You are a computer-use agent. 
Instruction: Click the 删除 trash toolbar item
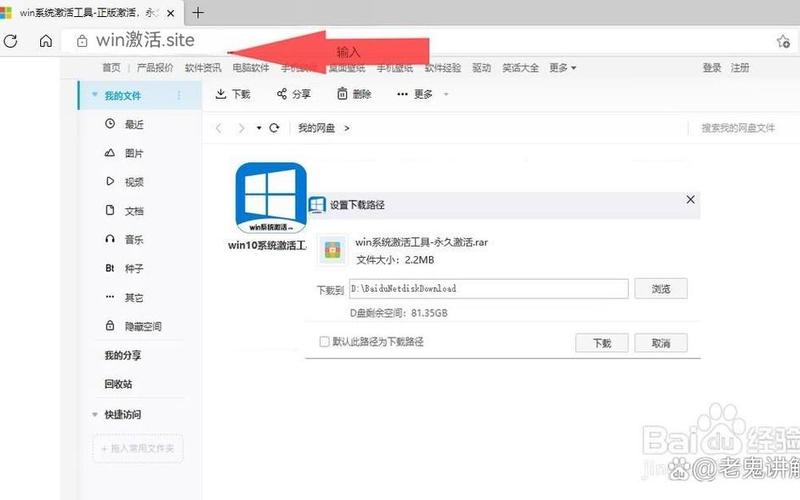pos(354,94)
